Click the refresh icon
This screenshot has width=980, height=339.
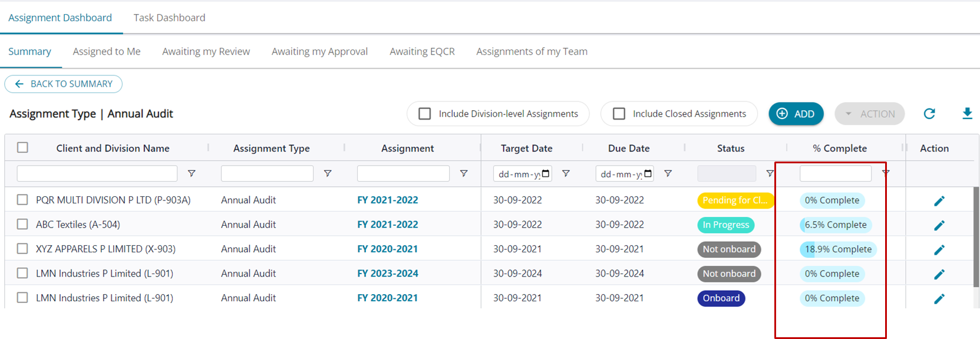(x=929, y=114)
